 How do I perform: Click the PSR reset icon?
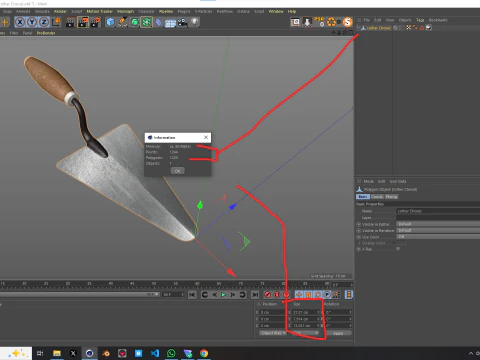coord(319,22)
